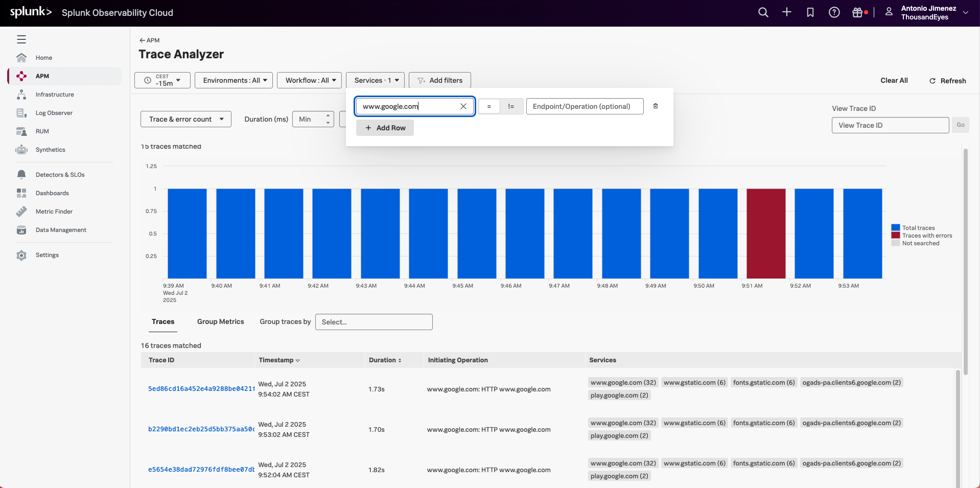Open trace 5ed86cd16a452e4a9288be04211 link
Viewport: 980px width, 488px height.
(201, 389)
